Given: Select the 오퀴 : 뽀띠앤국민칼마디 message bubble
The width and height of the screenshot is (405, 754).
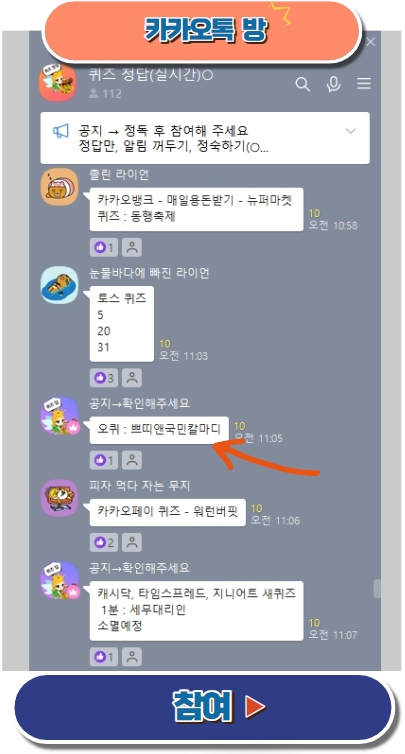Looking at the screenshot, I should coord(159,430).
